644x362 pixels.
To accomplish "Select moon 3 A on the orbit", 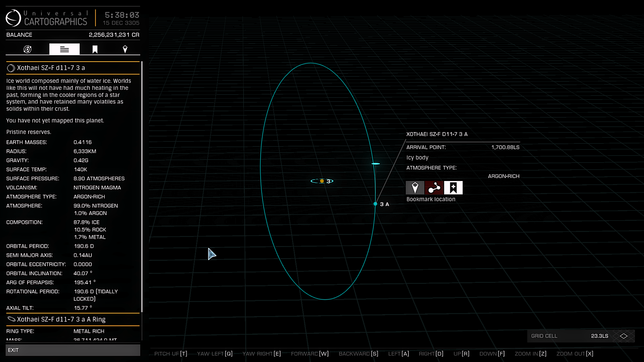I will point(375,204).
